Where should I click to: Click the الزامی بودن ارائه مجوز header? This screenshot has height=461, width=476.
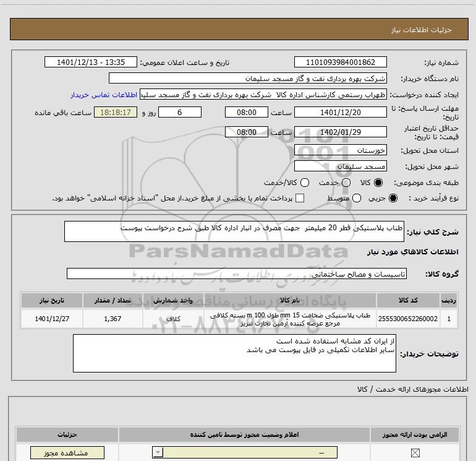pyautogui.click(x=415, y=434)
